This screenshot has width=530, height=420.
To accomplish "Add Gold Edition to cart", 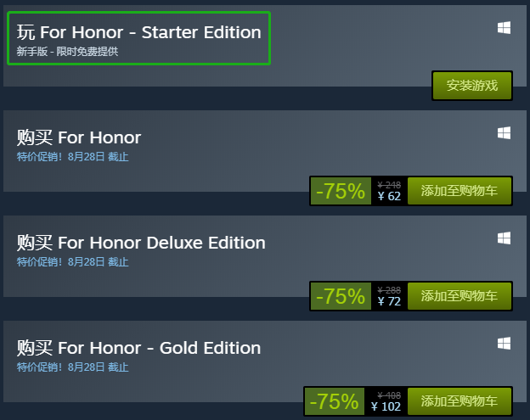I will 460,401.
